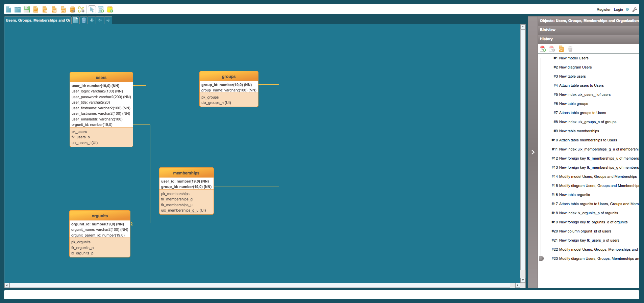
Task: Export diagram as PNG image
Action: [x=63, y=9]
